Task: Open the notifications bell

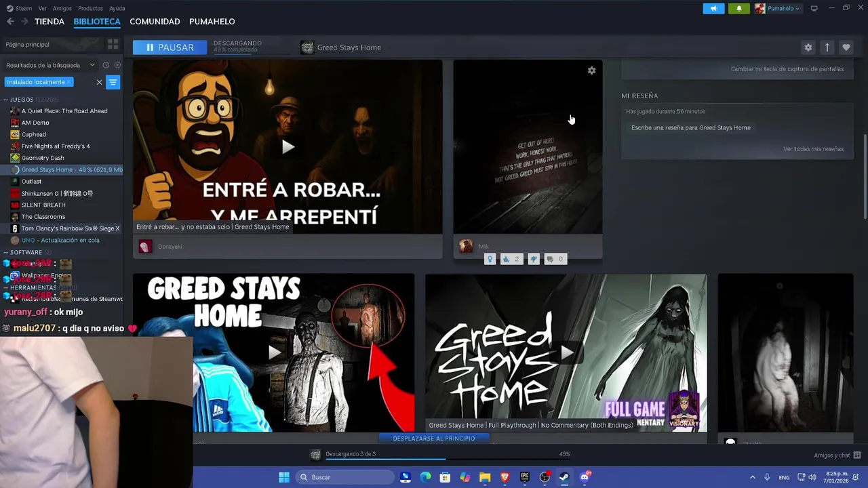Action: [739, 8]
